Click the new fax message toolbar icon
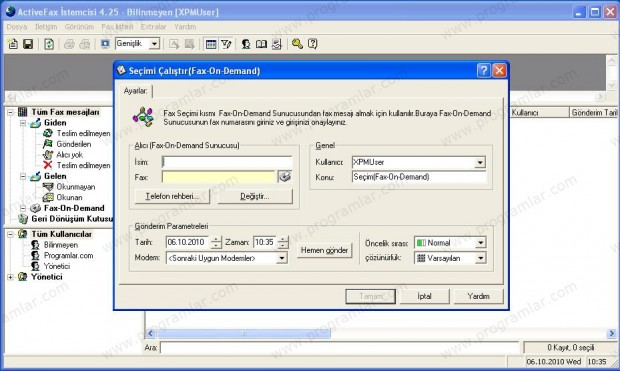Screen dimensions: 620x371 point(13,44)
